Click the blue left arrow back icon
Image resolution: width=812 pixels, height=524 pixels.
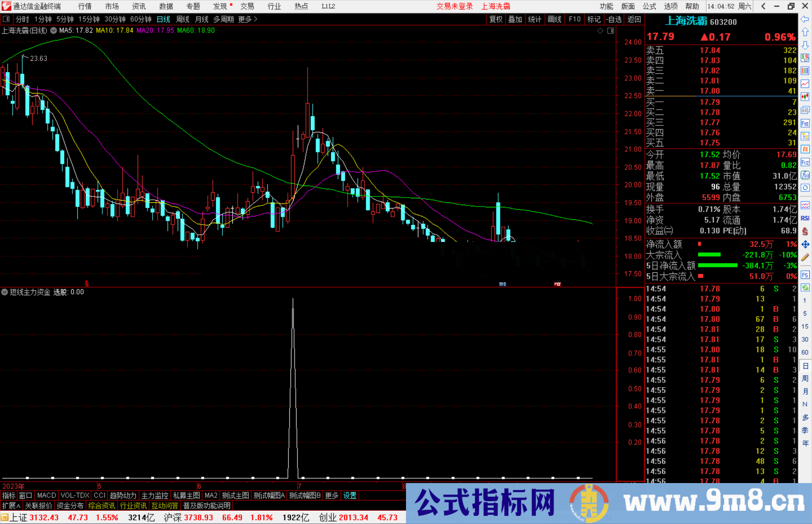[x=805, y=19]
